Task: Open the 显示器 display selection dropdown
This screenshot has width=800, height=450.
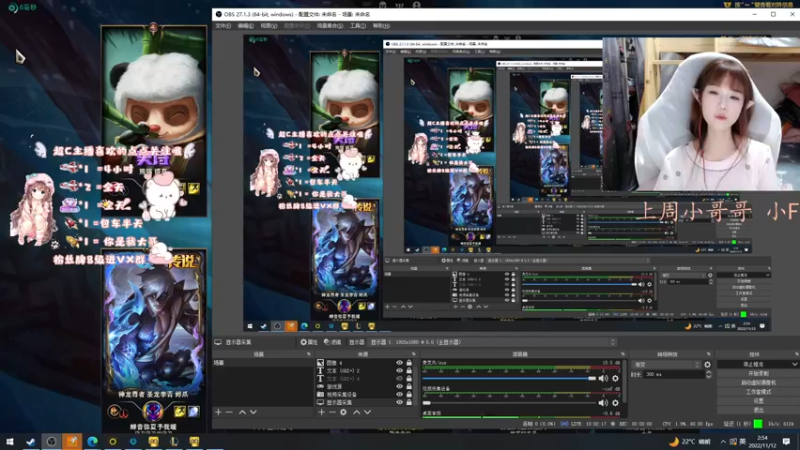Action: (492, 342)
